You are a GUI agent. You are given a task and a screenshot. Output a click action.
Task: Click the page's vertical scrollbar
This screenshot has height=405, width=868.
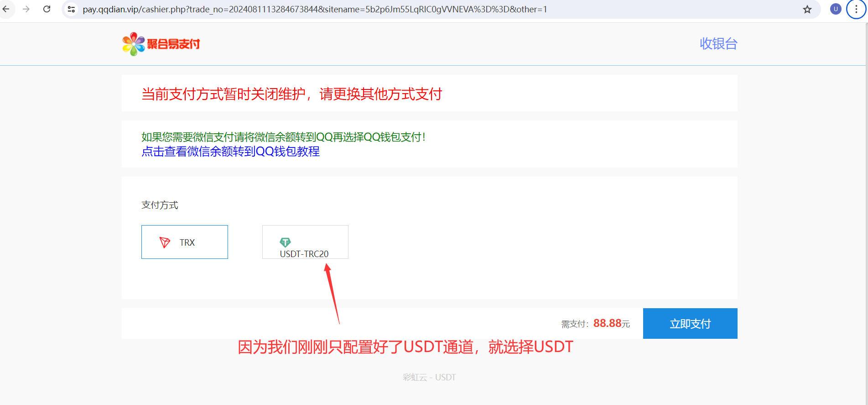click(866, 214)
